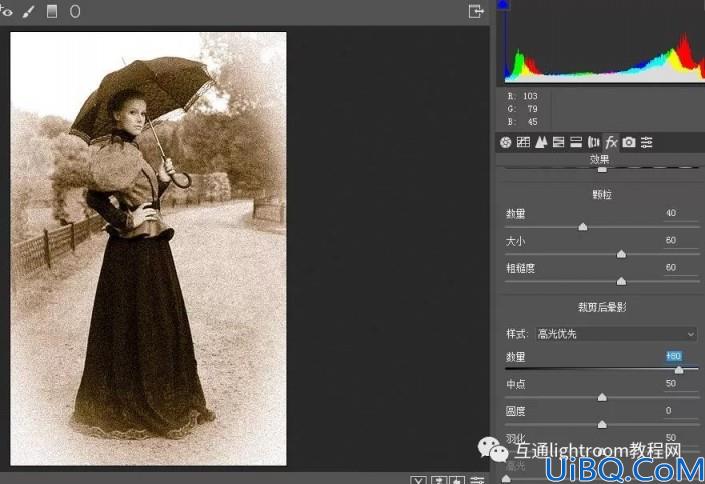Click the 粗糙度 value field 60
Image resolution: width=705 pixels, height=484 pixels.
tap(681, 268)
